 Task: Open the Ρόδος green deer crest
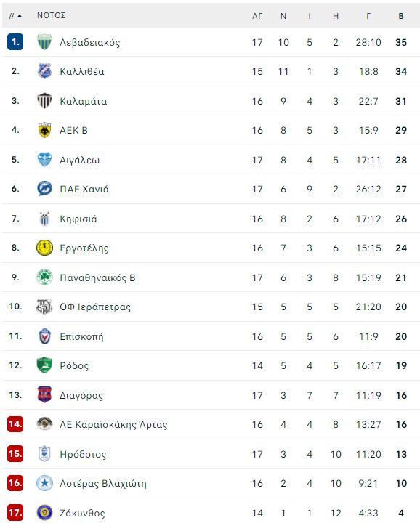point(44,365)
